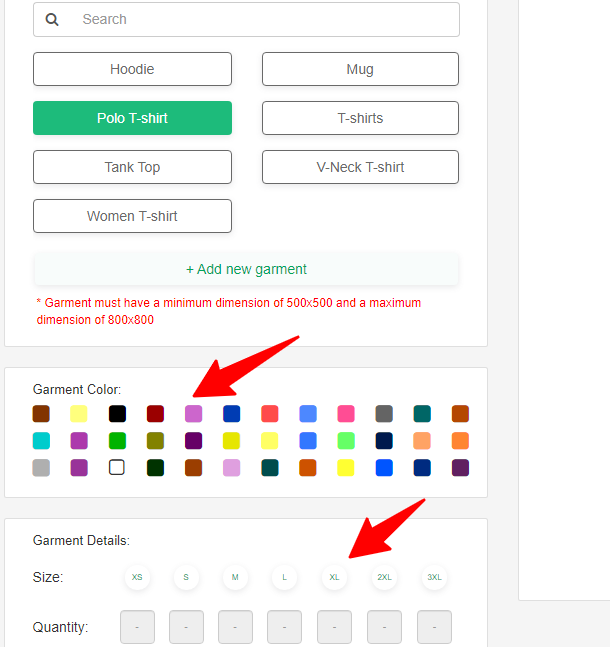Image resolution: width=610 pixels, height=647 pixels.
Task: Select the Tank Top garment
Action: [132, 167]
